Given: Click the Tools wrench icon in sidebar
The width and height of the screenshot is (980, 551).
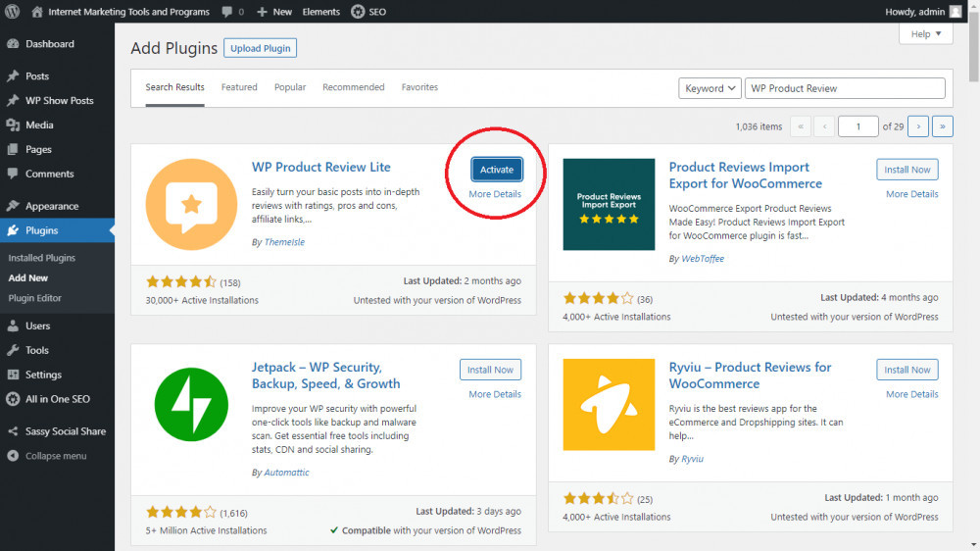Looking at the screenshot, I should point(13,350).
